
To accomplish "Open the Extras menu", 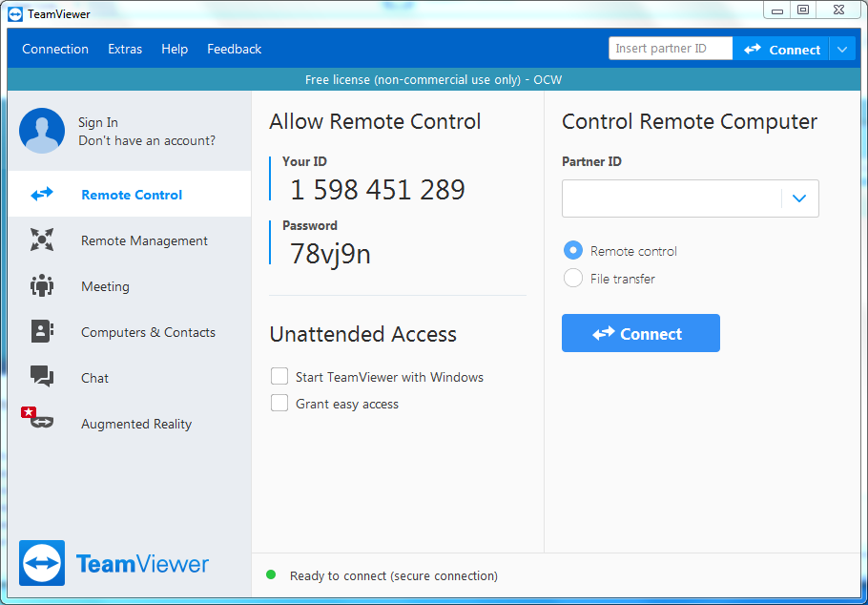I will (x=125, y=49).
